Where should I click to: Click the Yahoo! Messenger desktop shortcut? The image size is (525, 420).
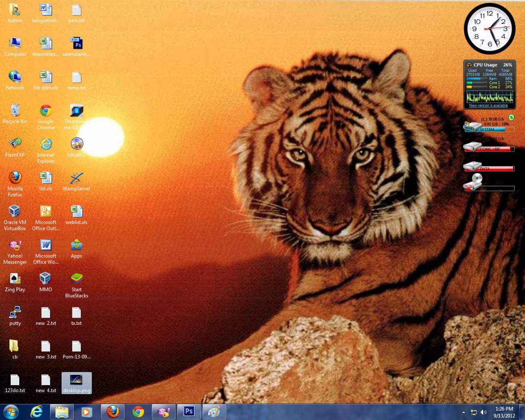click(x=15, y=246)
